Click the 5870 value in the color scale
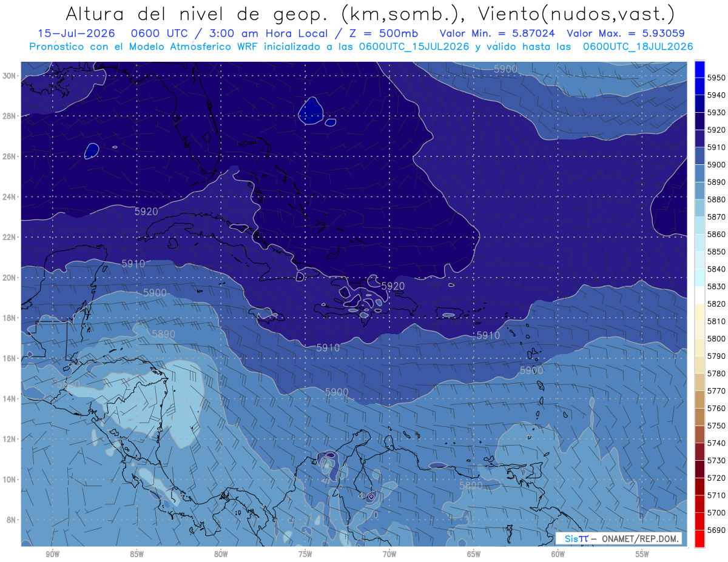 pos(716,216)
